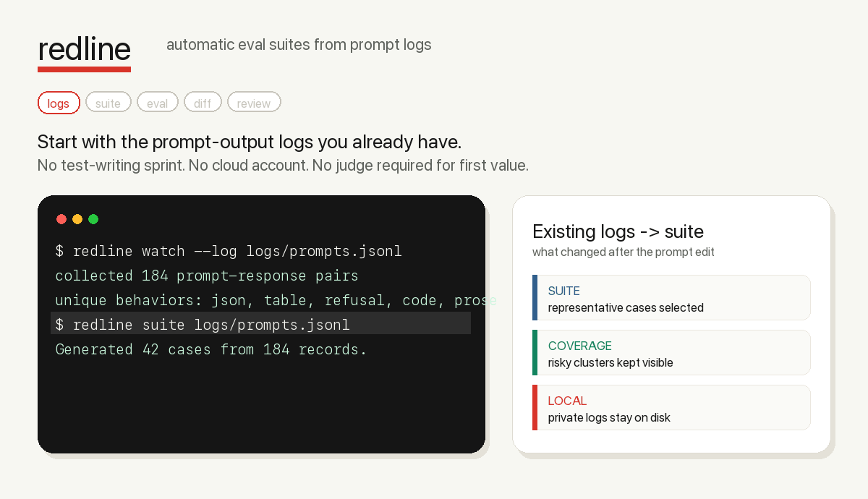
Task: Click the blue accent bar on SUITE card
Action: tap(535, 297)
